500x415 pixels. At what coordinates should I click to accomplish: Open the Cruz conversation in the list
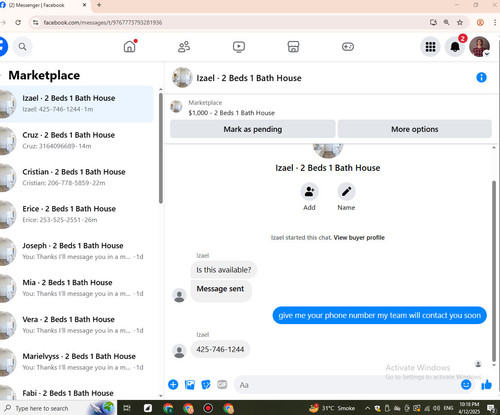click(77, 140)
